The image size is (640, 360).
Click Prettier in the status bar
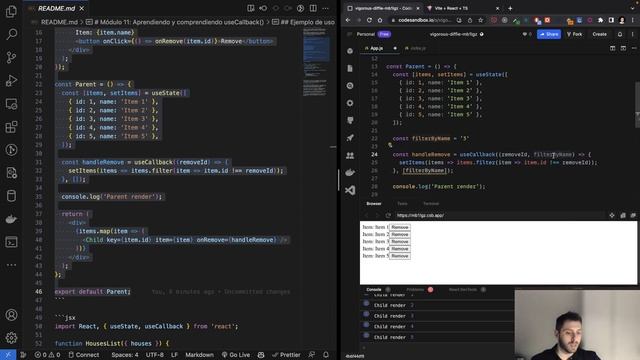286,355
